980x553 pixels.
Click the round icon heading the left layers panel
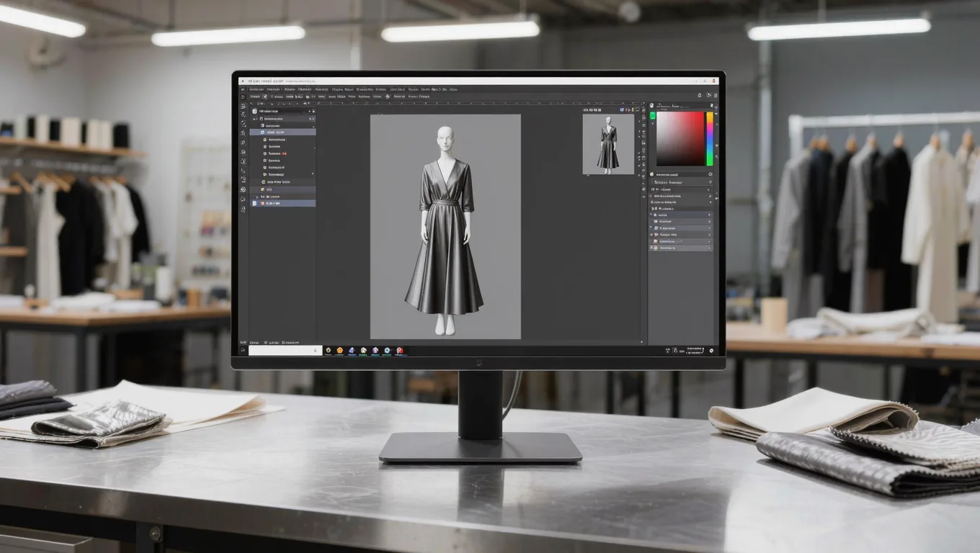pos(254,112)
